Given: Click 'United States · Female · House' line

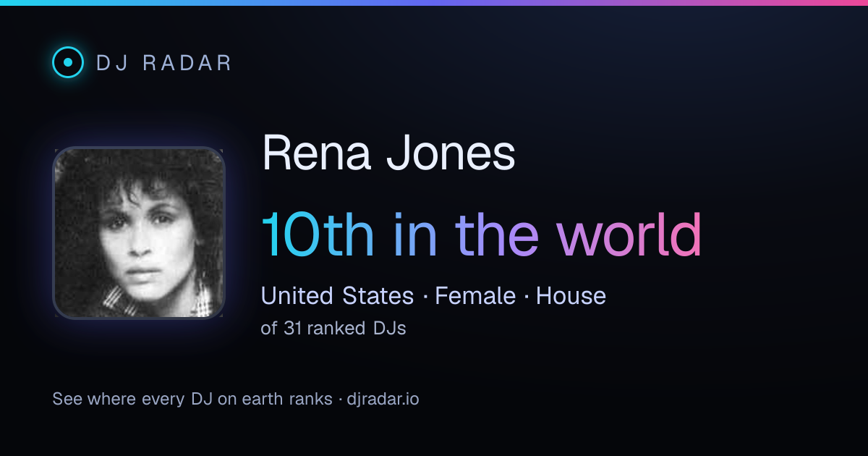Looking at the screenshot, I should pos(433,296).
